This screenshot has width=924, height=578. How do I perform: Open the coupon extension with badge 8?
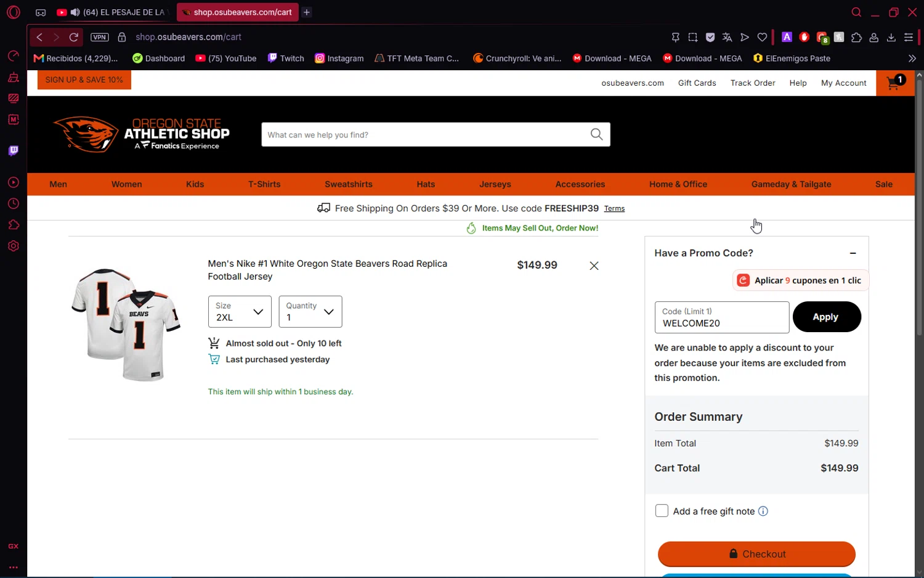(x=822, y=38)
